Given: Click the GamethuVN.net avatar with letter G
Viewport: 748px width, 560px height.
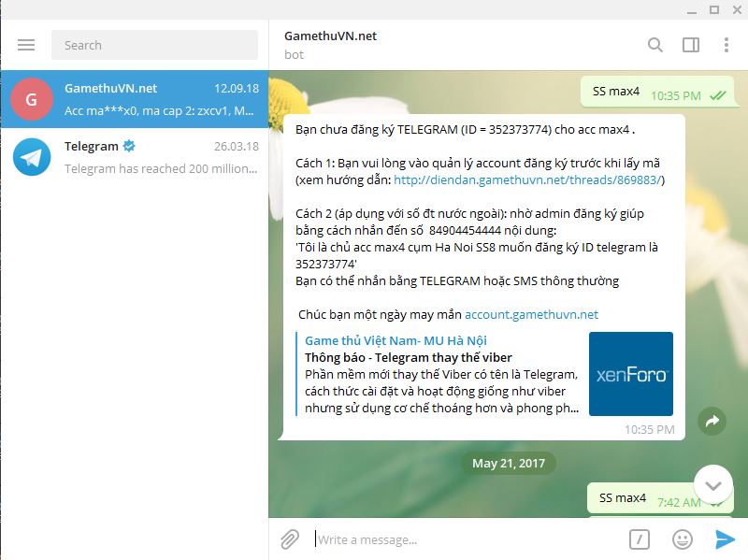Looking at the screenshot, I should 32,99.
